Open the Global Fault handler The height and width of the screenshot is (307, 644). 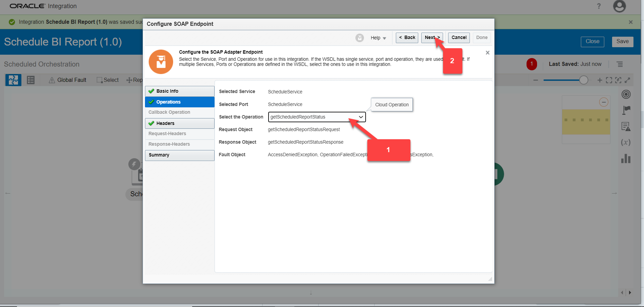coord(68,80)
